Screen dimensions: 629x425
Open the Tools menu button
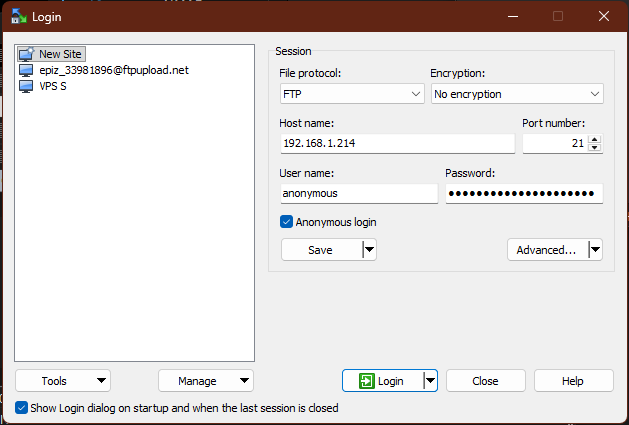[x=63, y=381]
